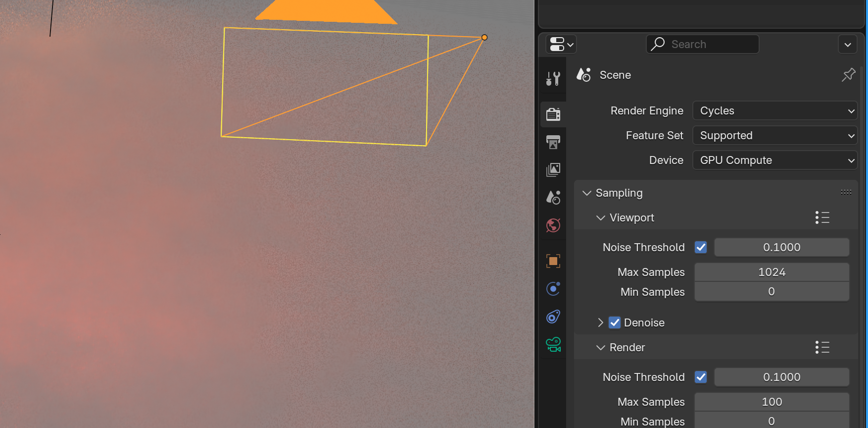Screen dimensions: 868x428
Task: Click Render Min Samples field
Action: point(772,421)
